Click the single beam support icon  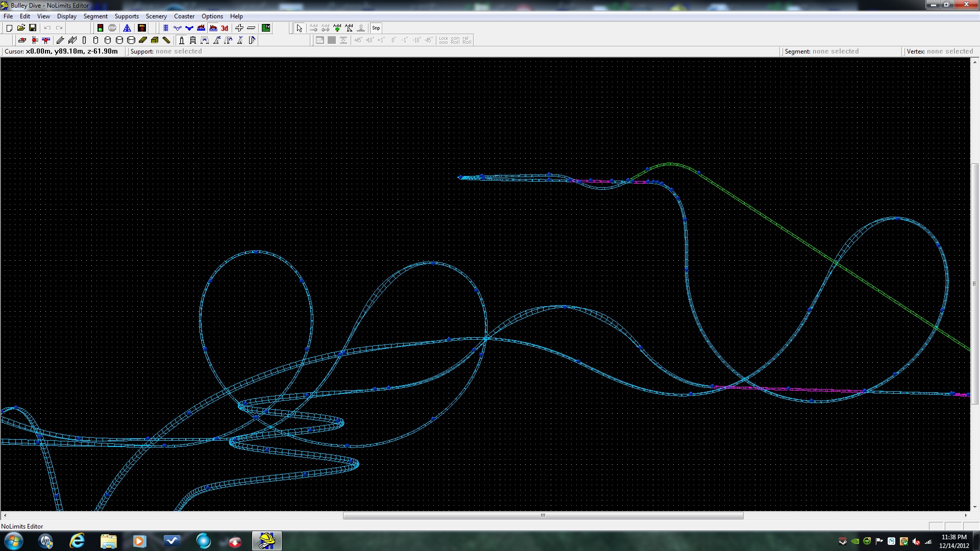pyautogui.click(x=60, y=40)
